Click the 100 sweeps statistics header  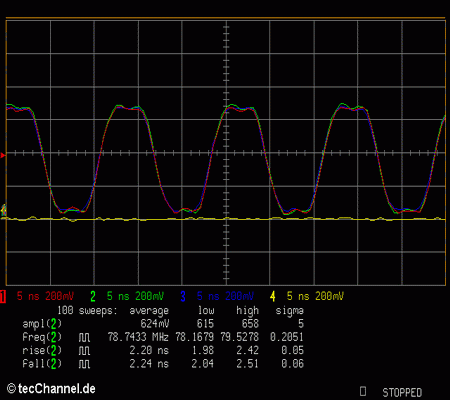point(87,311)
